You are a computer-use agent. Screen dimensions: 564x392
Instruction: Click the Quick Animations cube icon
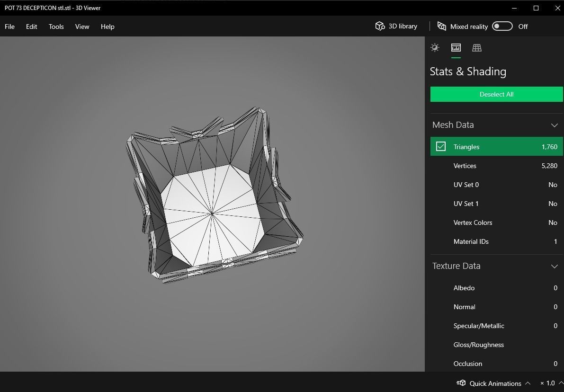point(461,383)
